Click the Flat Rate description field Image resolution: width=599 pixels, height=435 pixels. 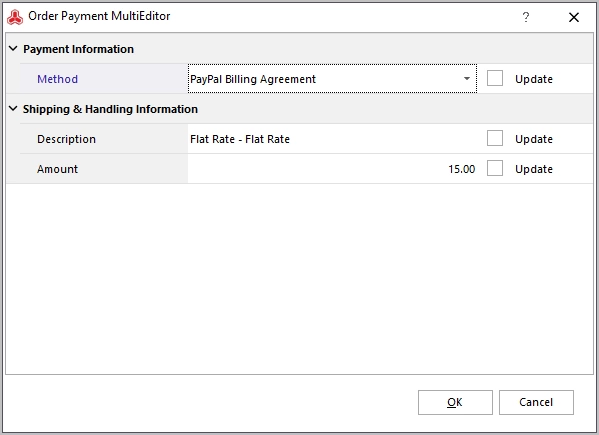[332, 139]
